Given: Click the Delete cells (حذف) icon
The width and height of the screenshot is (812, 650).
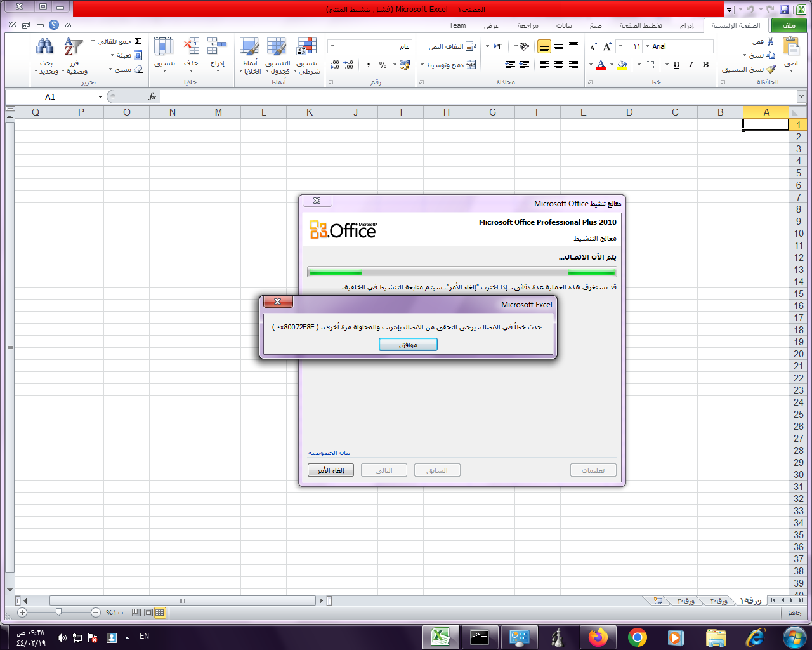Looking at the screenshot, I should tap(191, 46).
